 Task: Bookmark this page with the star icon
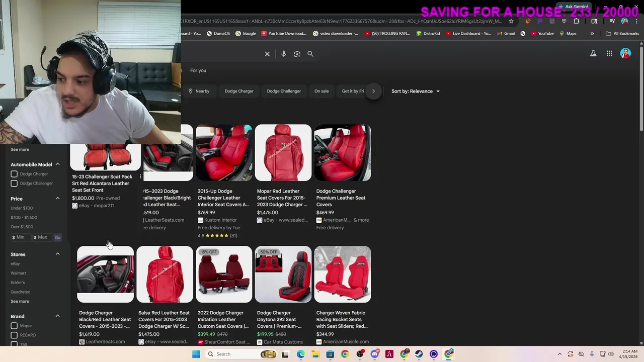point(511,21)
